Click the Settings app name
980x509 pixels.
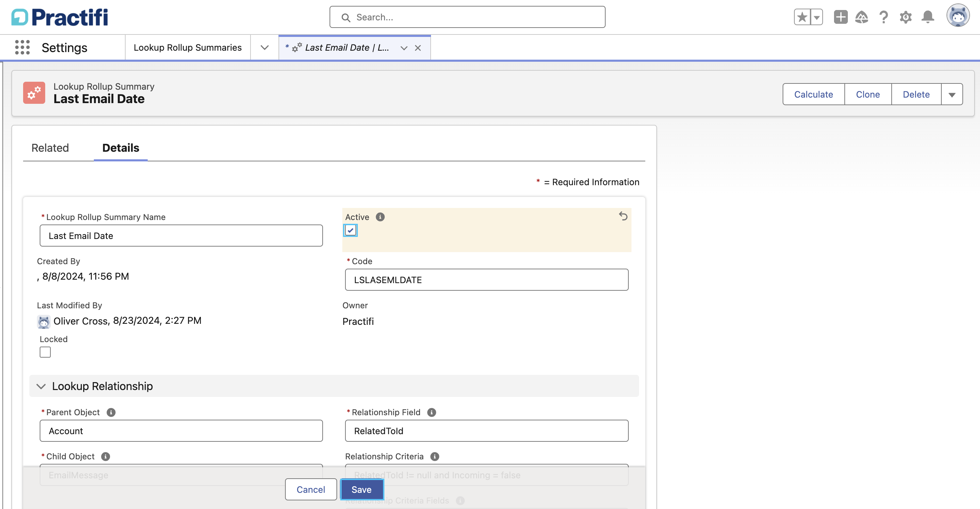[x=64, y=48]
